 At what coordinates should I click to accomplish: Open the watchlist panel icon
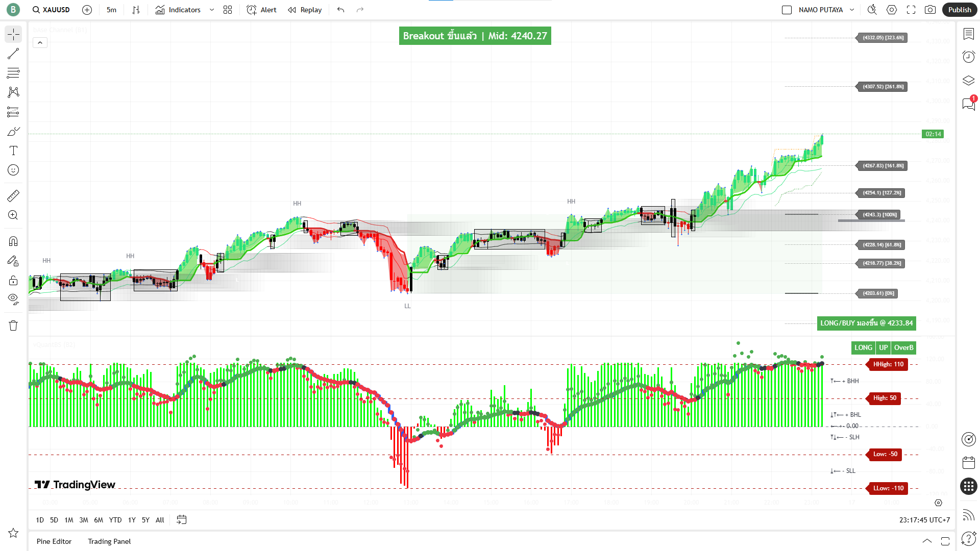point(968,34)
